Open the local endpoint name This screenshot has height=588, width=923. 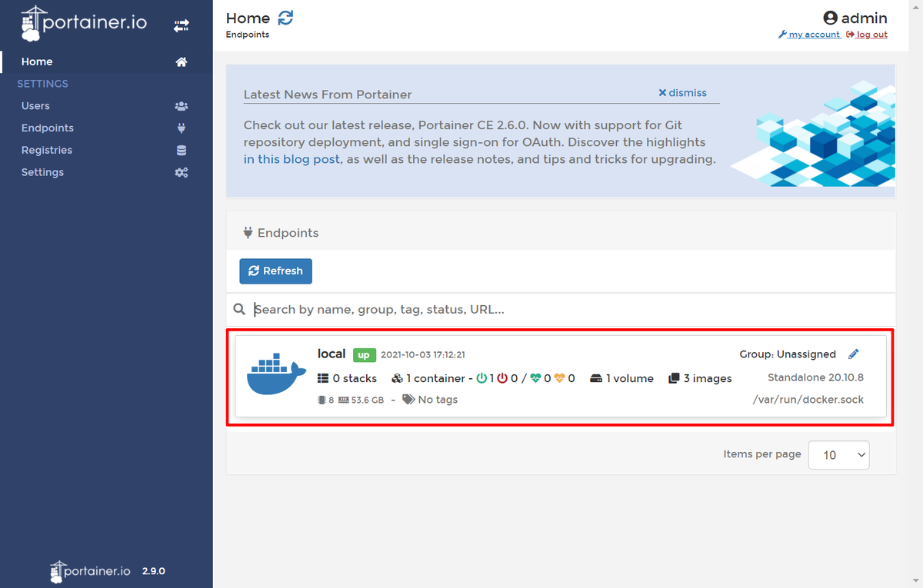332,354
